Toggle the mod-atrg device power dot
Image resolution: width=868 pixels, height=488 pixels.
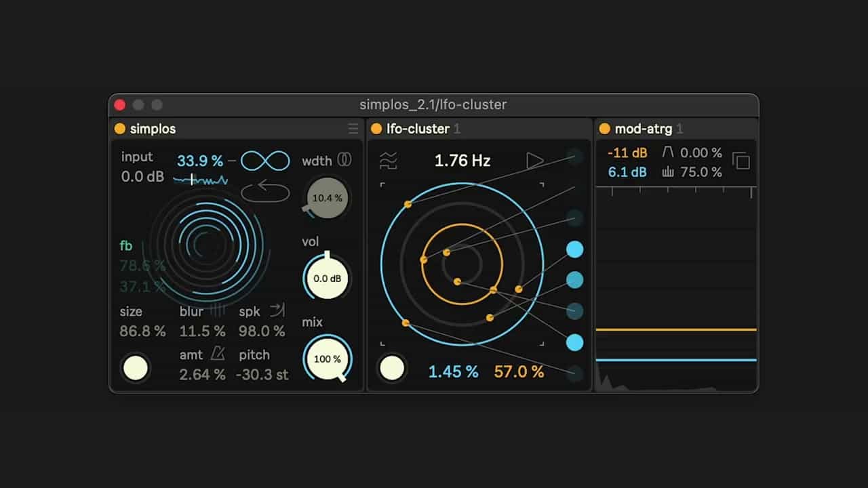[605, 129]
